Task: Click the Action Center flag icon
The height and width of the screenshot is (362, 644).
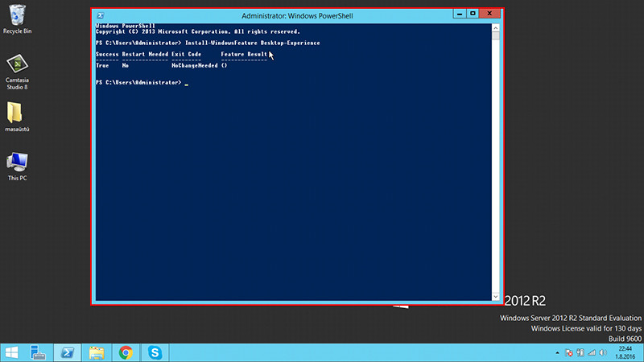Action: 568,352
